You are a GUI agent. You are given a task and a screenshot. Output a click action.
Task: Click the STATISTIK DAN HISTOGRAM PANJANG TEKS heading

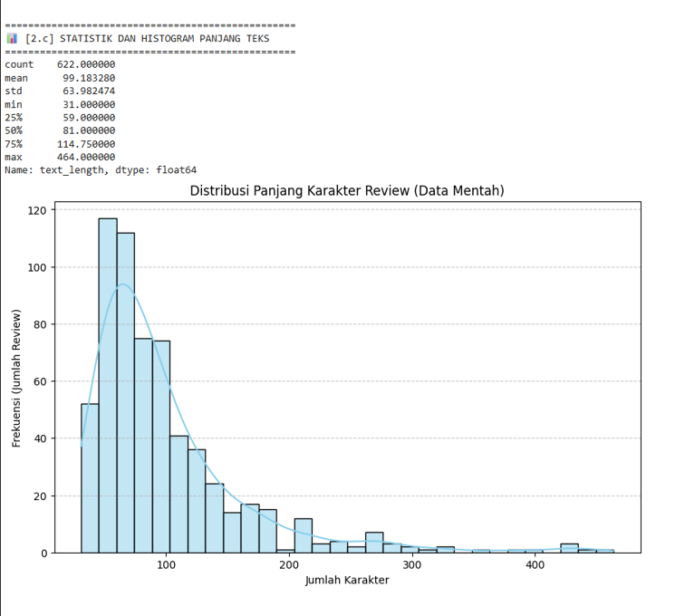click(x=164, y=38)
